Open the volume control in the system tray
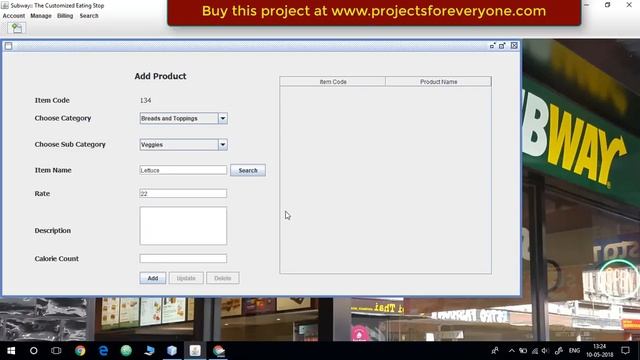640x360 pixels. pyautogui.click(x=545, y=351)
